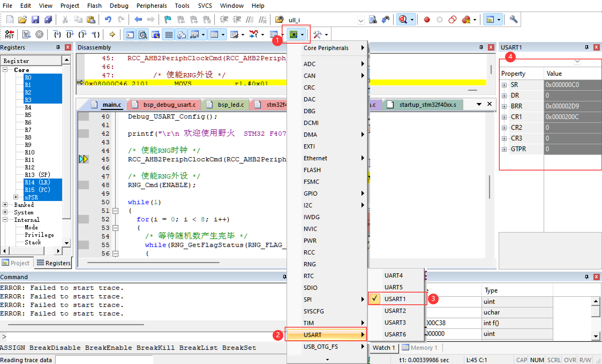Expand the Banked registers tree node

click(5, 204)
